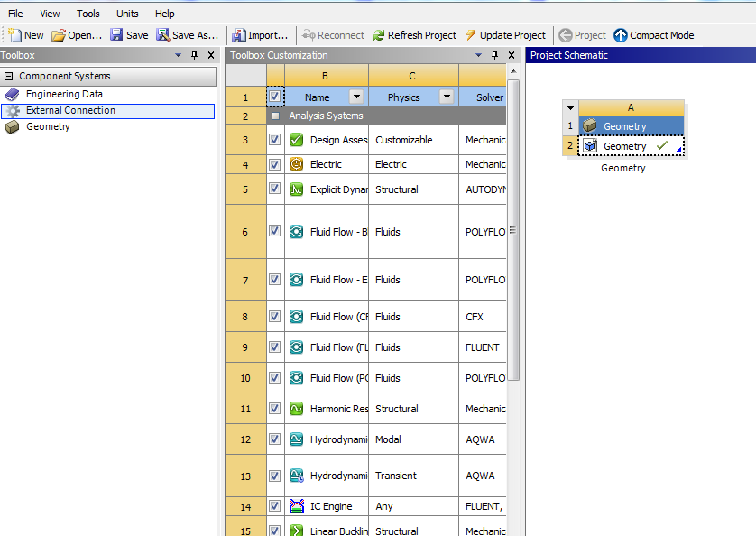Click the AQWA solver cell in row 12
The width and height of the screenshot is (756, 536).
[483, 439]
